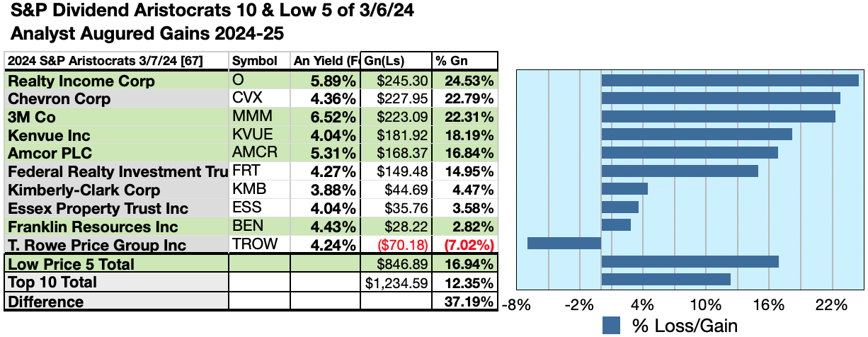Click the Symbol column header
This screenshot has height=337, width=868.
click(254, 61)
